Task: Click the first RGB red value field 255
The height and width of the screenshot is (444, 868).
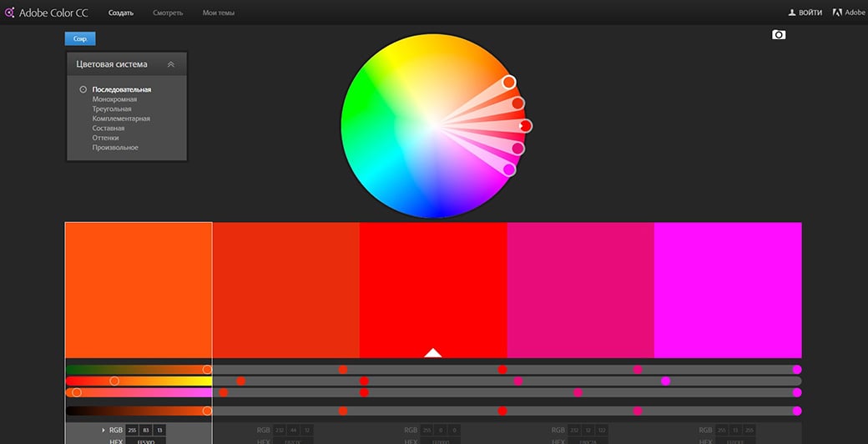Action: tap(131, 430)
